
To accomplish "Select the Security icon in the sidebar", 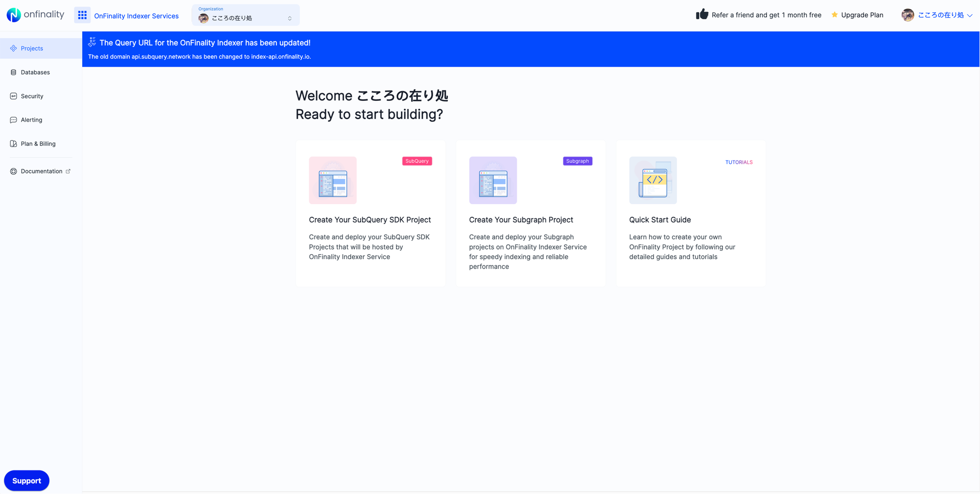I will [x=13, y=96].
